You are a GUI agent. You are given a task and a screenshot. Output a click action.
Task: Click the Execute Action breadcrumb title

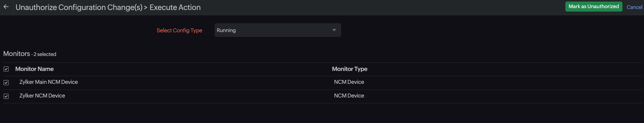(175, 7)
